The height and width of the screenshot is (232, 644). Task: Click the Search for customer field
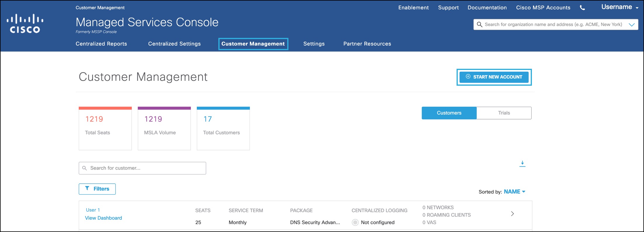(x=142, y=168)
